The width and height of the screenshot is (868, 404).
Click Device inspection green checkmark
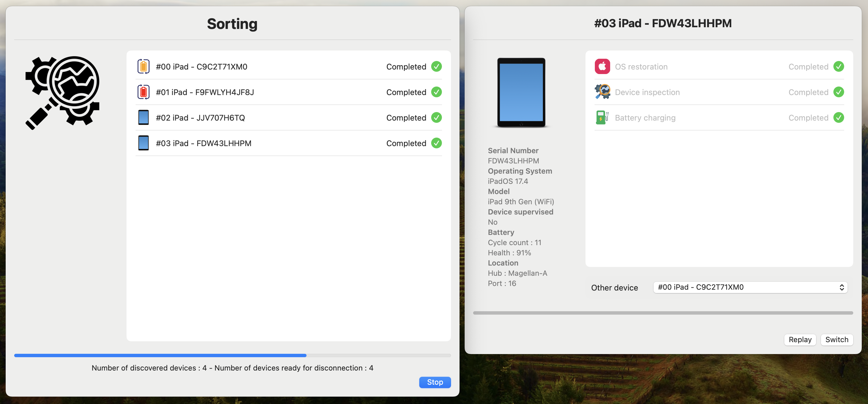[x=838, y=92]
